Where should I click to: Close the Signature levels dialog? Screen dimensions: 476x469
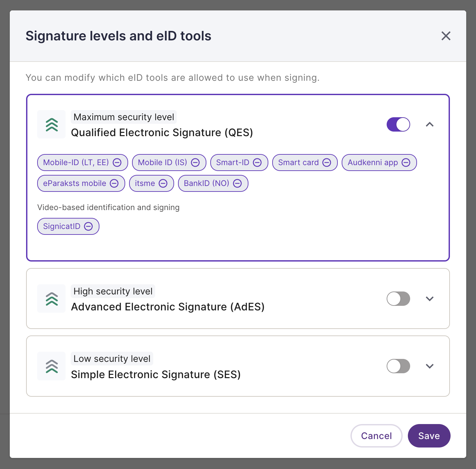446,36
